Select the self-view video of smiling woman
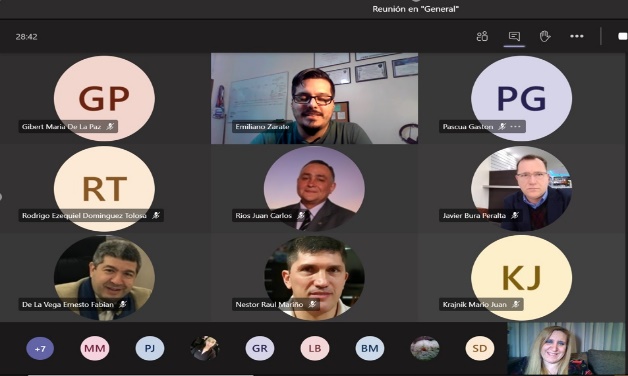 (x=566, y=348)
